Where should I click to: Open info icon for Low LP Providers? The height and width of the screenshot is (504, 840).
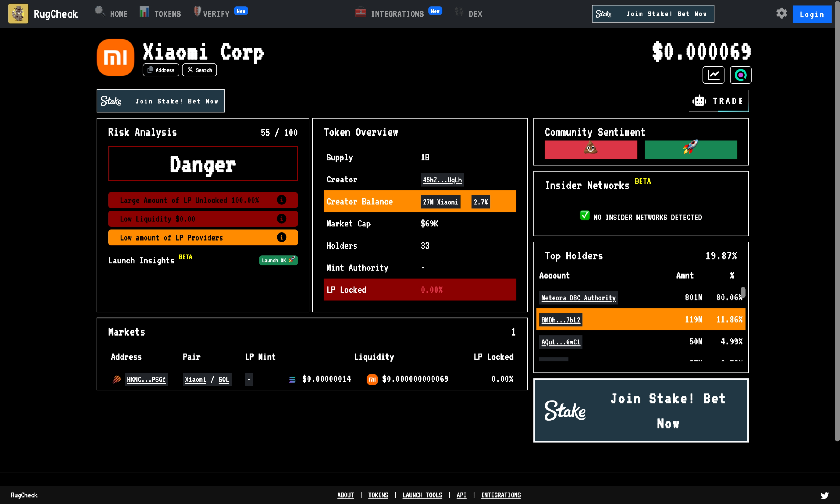[x=281, y=237]
